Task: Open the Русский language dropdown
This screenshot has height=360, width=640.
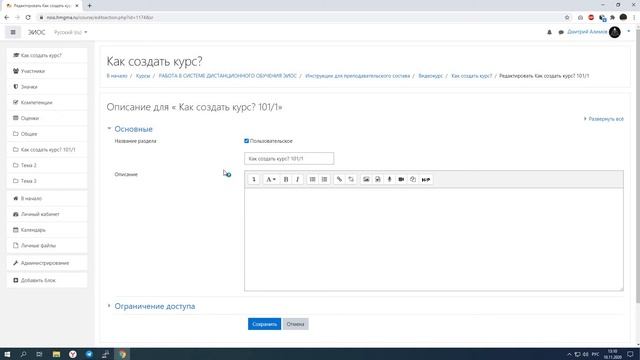Action: coord(71,32)
